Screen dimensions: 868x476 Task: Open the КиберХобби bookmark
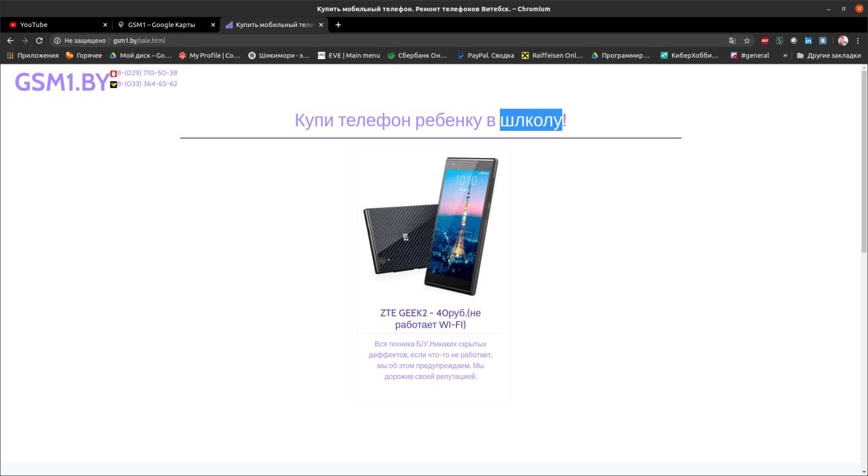click(x=690, y=56)
